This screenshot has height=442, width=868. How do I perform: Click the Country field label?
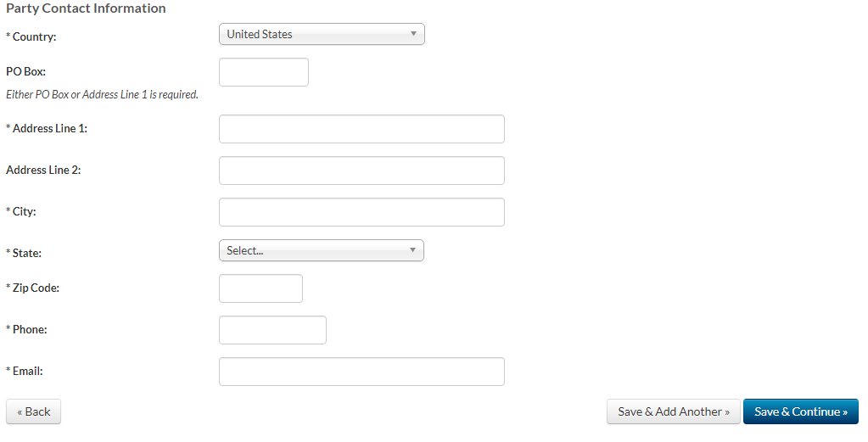tap(31, 37)
